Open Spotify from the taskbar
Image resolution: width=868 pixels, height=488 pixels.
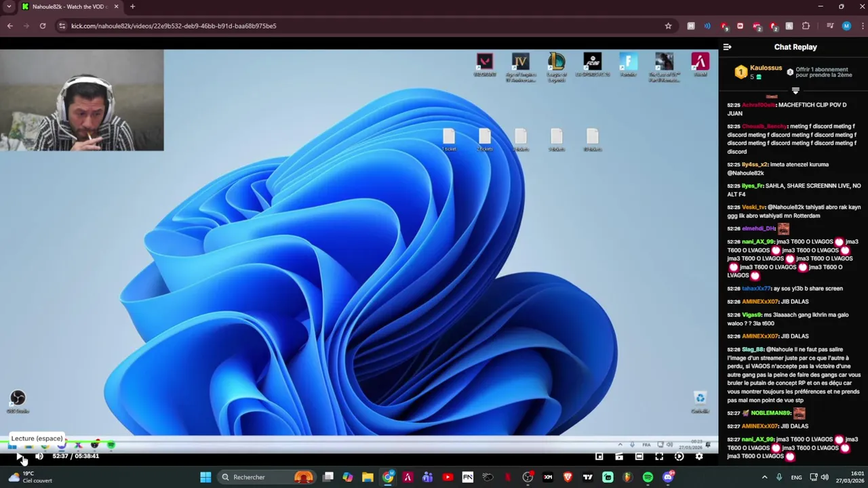pyautogui.click(x=648, y=477)
